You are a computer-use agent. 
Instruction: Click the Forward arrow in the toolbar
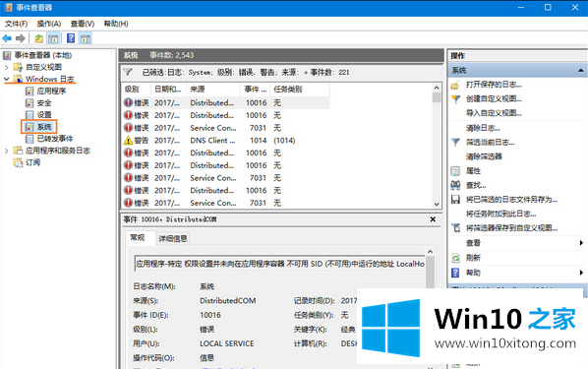(21, 38)
